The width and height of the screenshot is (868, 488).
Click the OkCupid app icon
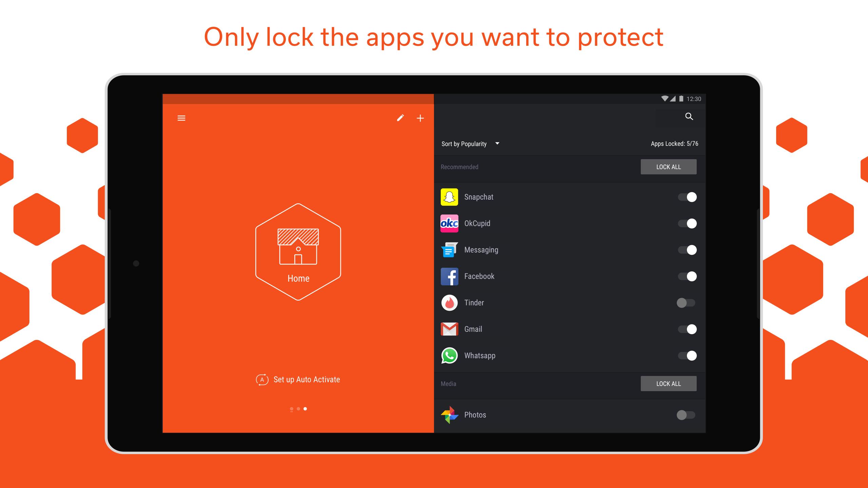click(x=449, y=223)
